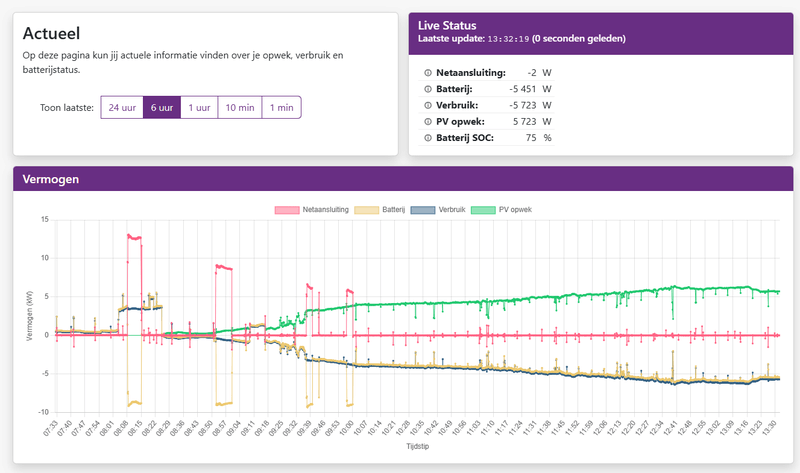
Task: Click the PV opwek legend label in chart
Action: tap(515, 210)
